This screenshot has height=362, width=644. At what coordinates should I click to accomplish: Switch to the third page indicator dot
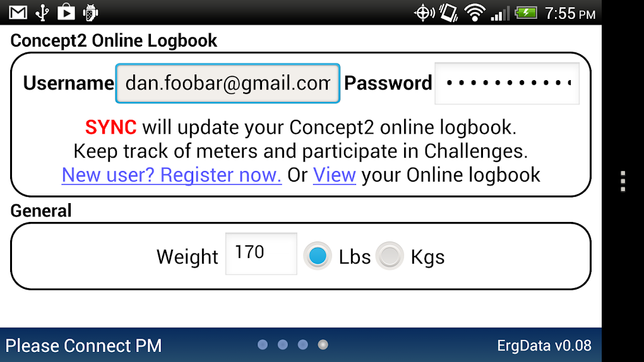(x=302, y=345)
